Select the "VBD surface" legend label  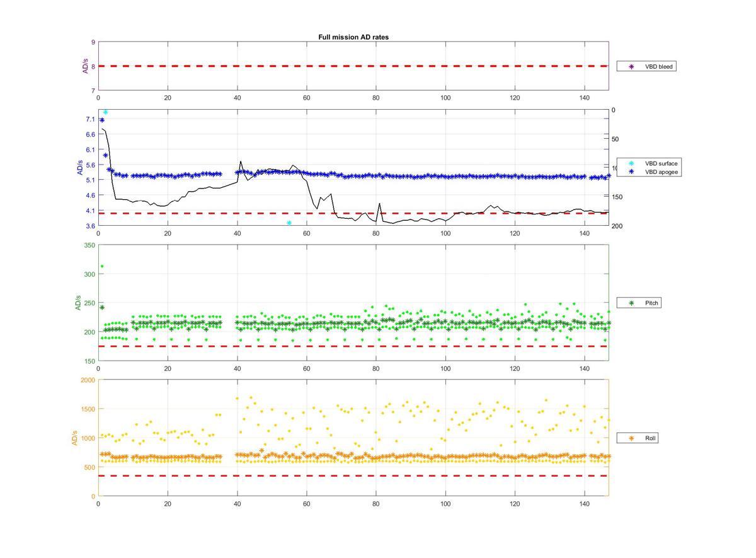click(x=661, y=163)
